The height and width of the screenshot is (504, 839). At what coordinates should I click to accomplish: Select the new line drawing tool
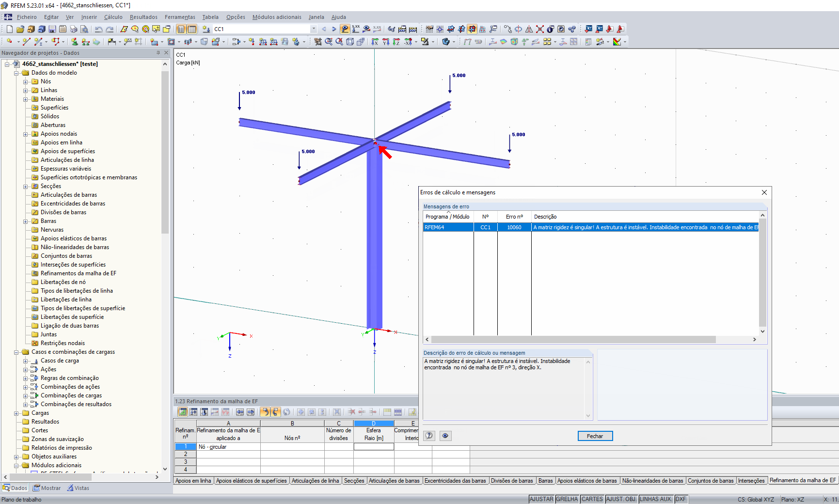pyautogui.click(x=27, y=42)
